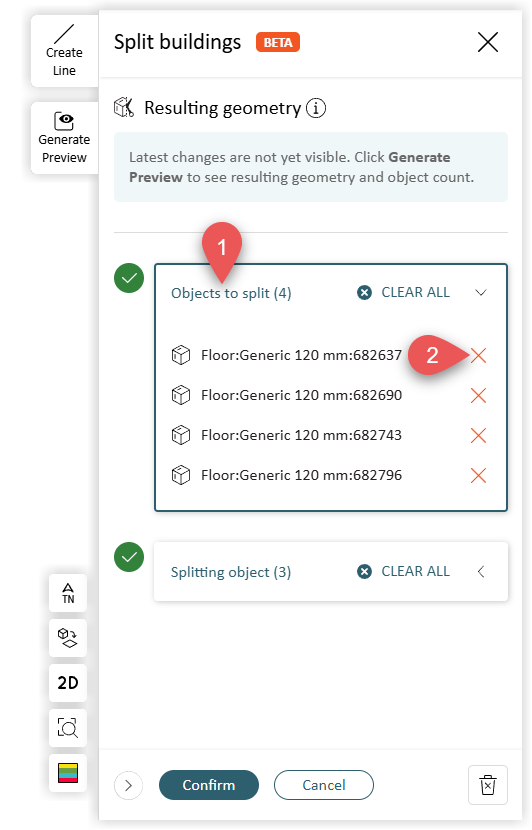Screen dimensions: 532x830
Task: Confirm the building split
Action: (209, 785)
